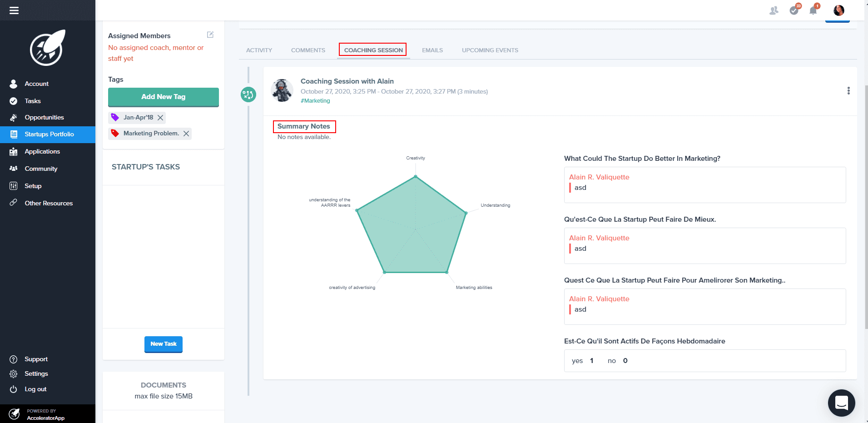Open coaching session three-dot options menu
The height and width of the screenshot is (423, 868).
coord(848,91)
